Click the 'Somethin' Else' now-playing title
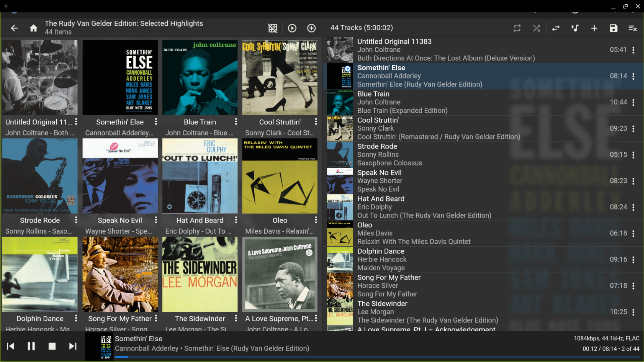 (139, 339)
